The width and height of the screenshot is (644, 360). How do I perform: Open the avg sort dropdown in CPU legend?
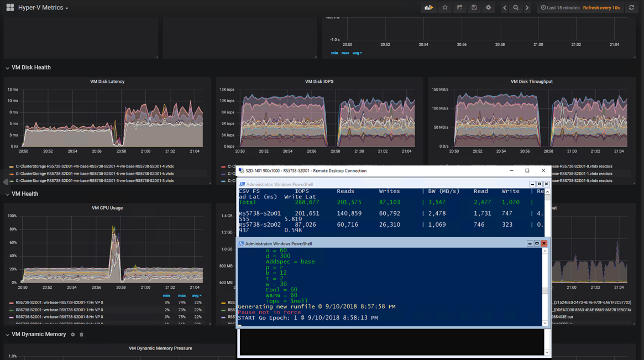point(197,295)
